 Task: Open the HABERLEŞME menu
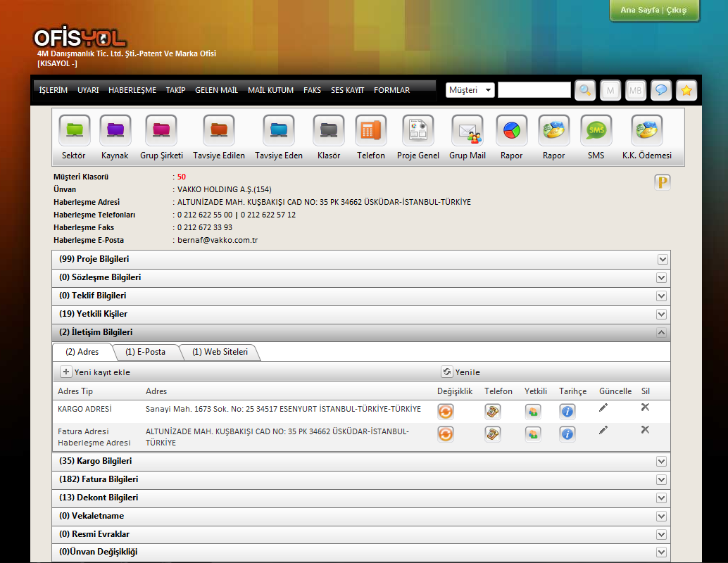tap(132, 90)
